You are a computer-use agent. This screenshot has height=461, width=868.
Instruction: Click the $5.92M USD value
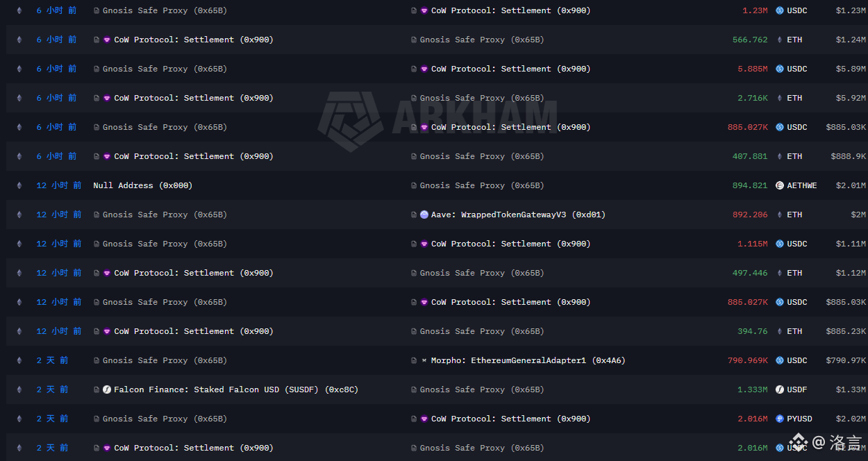click(x=851, y=98)
